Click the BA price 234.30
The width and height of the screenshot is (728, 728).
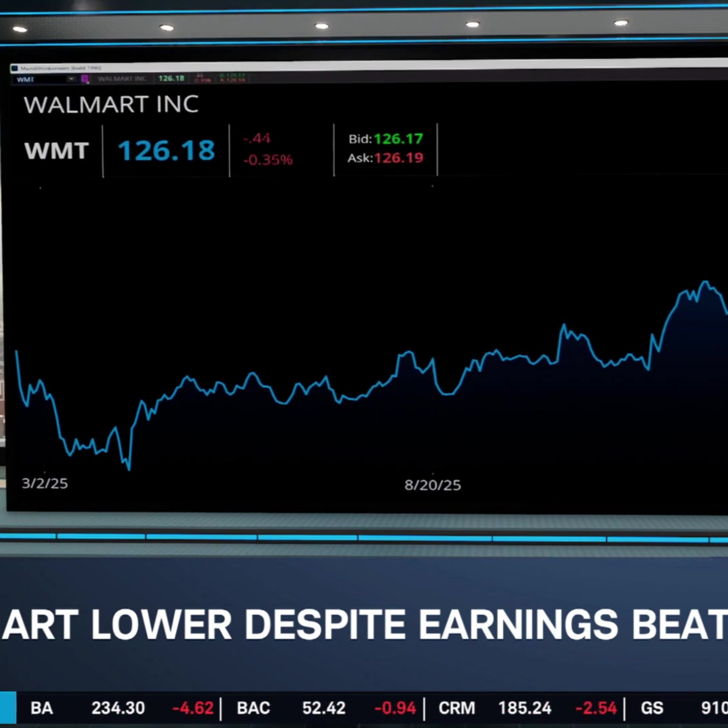(118, 708)
